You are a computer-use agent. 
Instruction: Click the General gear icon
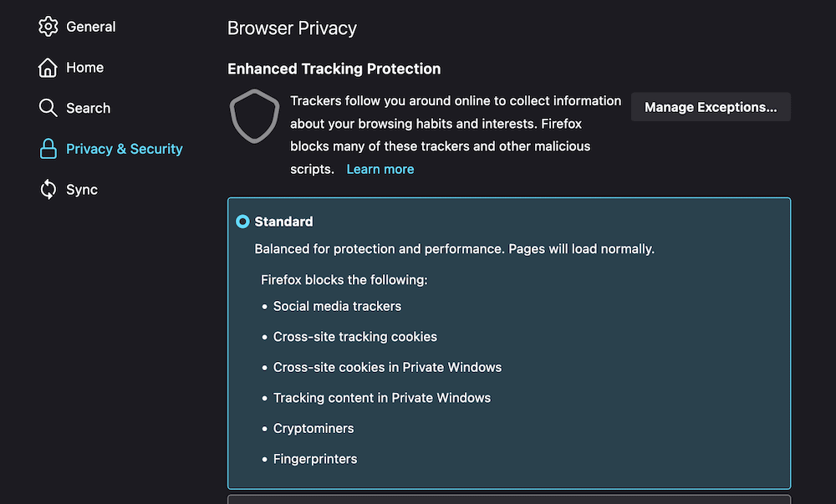click(48, 27)
